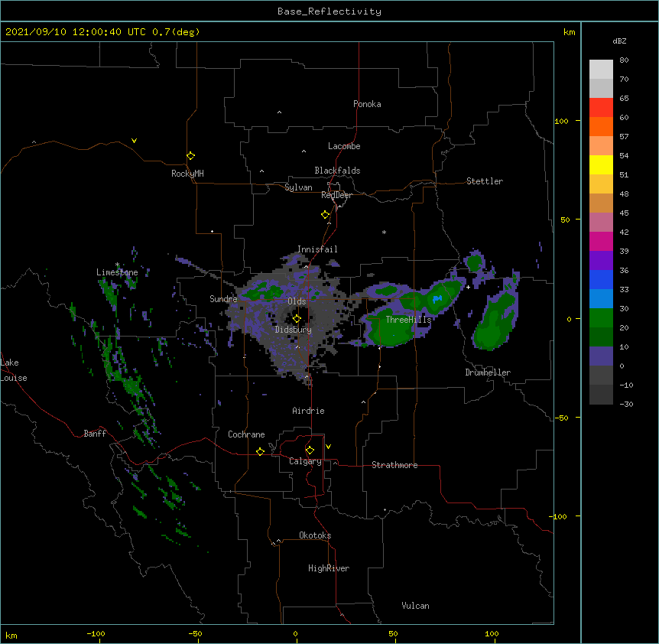Screen dimensions: 659x644
Task: Click the slate-blue 10 dBZ legend swatch
Action: click(x=601, y=356)
